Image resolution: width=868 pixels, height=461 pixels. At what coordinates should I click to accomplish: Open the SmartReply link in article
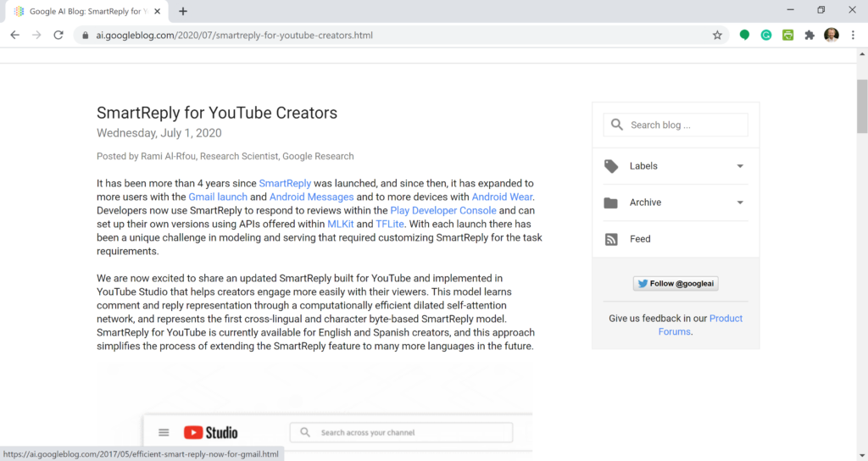285,183
